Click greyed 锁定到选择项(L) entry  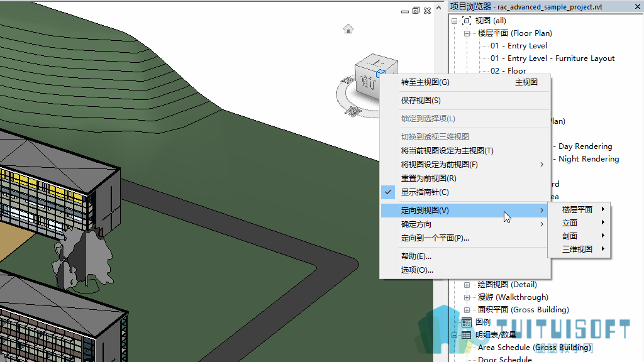(x=465, y=119)
